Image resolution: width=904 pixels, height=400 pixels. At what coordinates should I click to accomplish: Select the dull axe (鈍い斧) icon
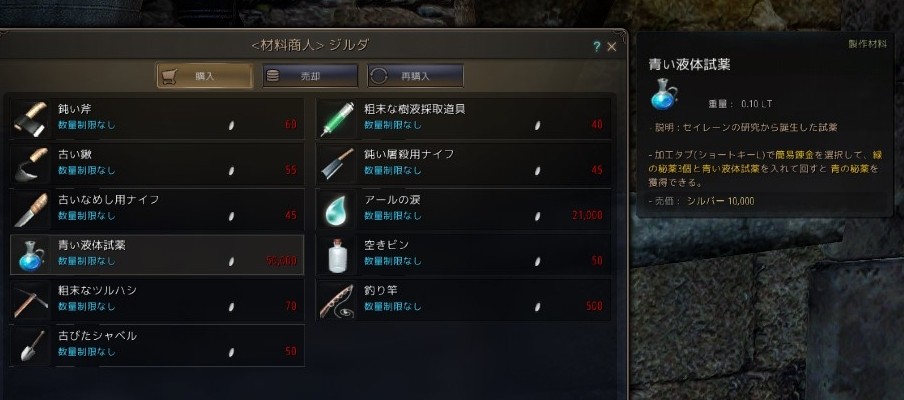pyautogui.click(x=31, y=118)
